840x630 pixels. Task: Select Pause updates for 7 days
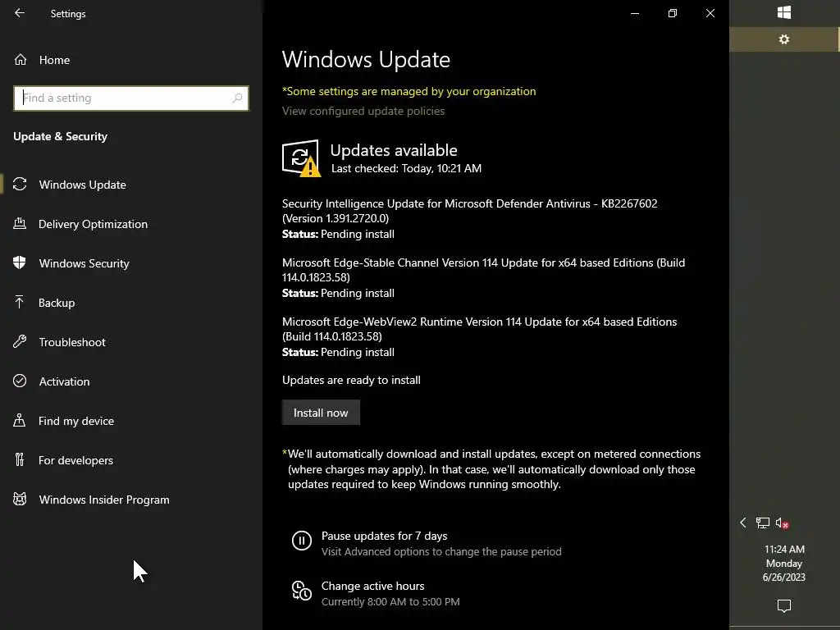click(427, 543)
